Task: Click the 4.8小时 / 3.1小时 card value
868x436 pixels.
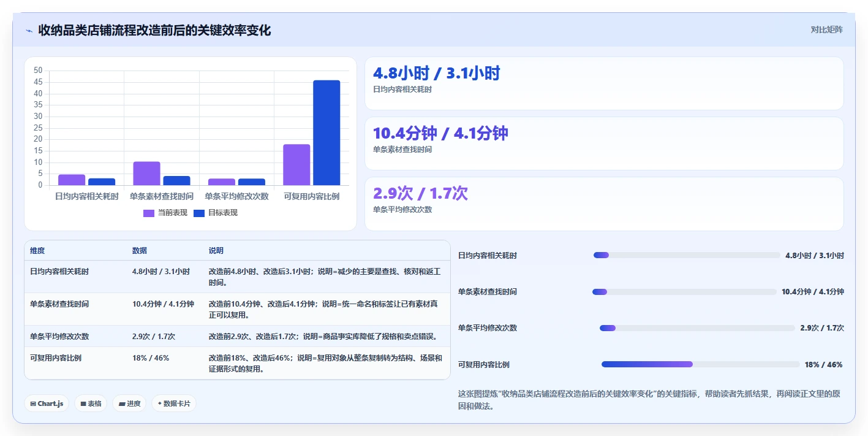Action: pyautogui.click(x=437, y=74)
